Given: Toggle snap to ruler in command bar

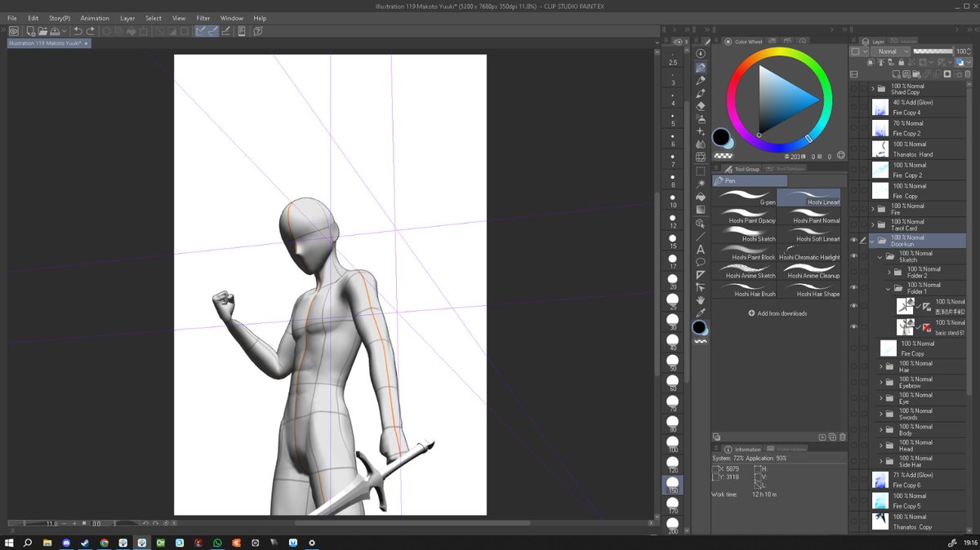Looking at the screenshot, I should tap(200, 31).
